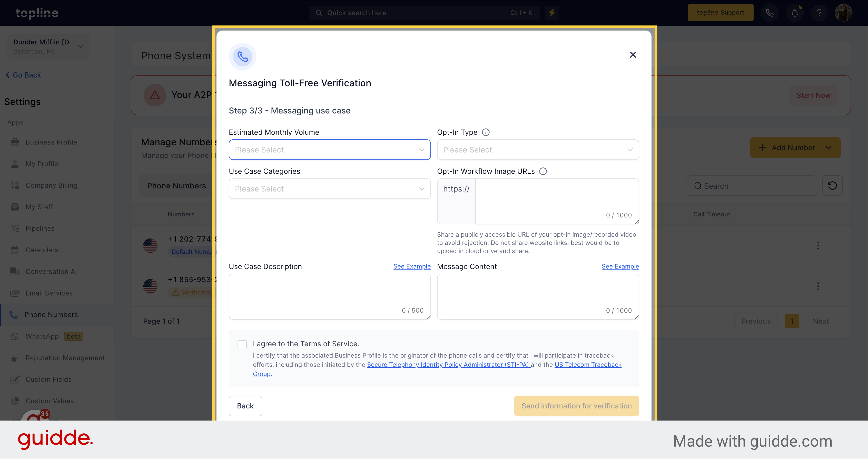Viewport: 868px width, 459px height.
Task: Open Email Services settings
Action: [49, 293]
